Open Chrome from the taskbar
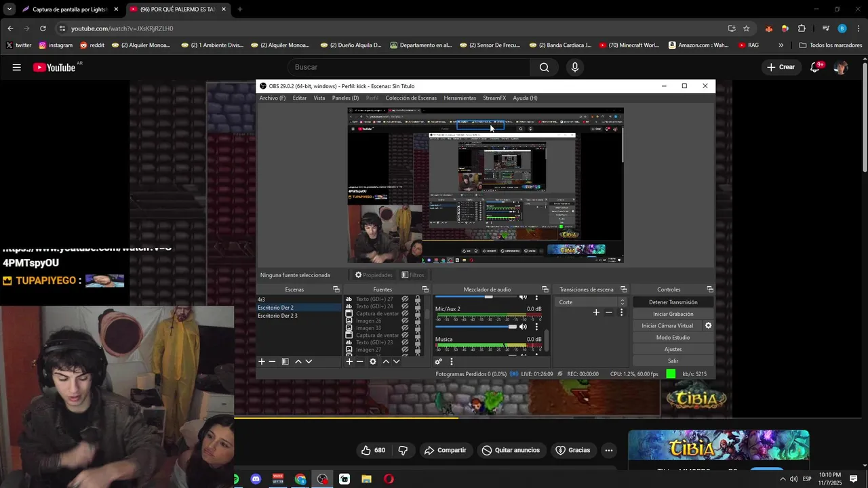868x488 pixels. [x=300, y=479]
